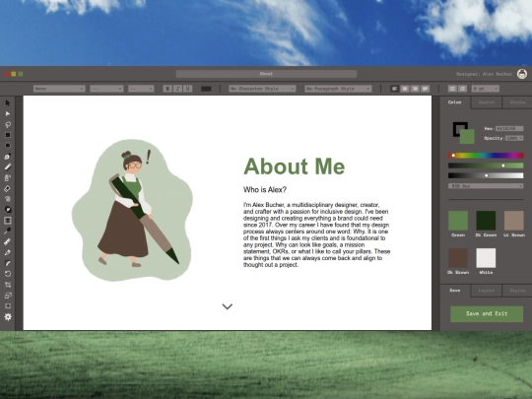
Task: Toggle Underline text formatting
Action: pyautogui.click(x=187, y=89)
